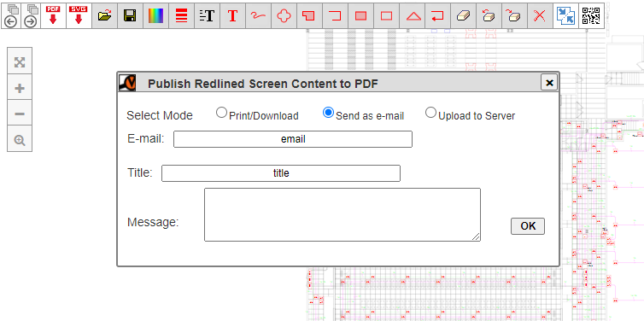Click into the Title input field
Screen dimensions: 644x321
[x=281, y=173]
